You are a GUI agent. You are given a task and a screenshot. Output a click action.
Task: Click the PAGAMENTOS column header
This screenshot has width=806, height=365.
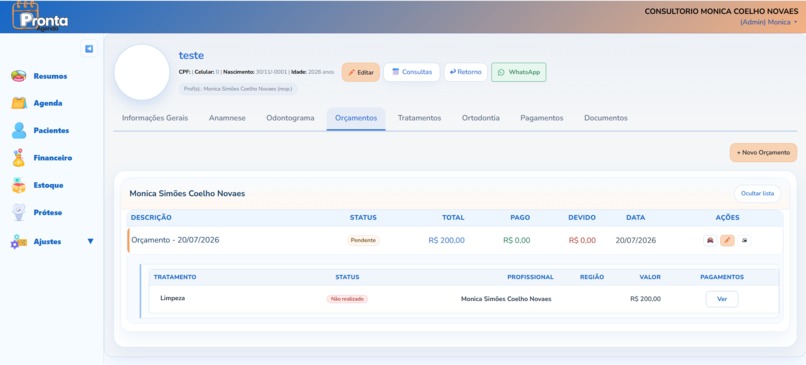722,277
